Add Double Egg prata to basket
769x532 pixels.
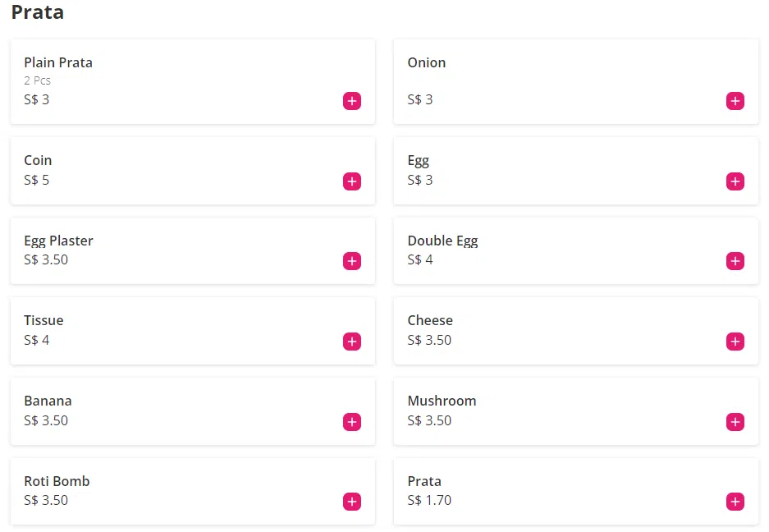[x=735, y=261]
